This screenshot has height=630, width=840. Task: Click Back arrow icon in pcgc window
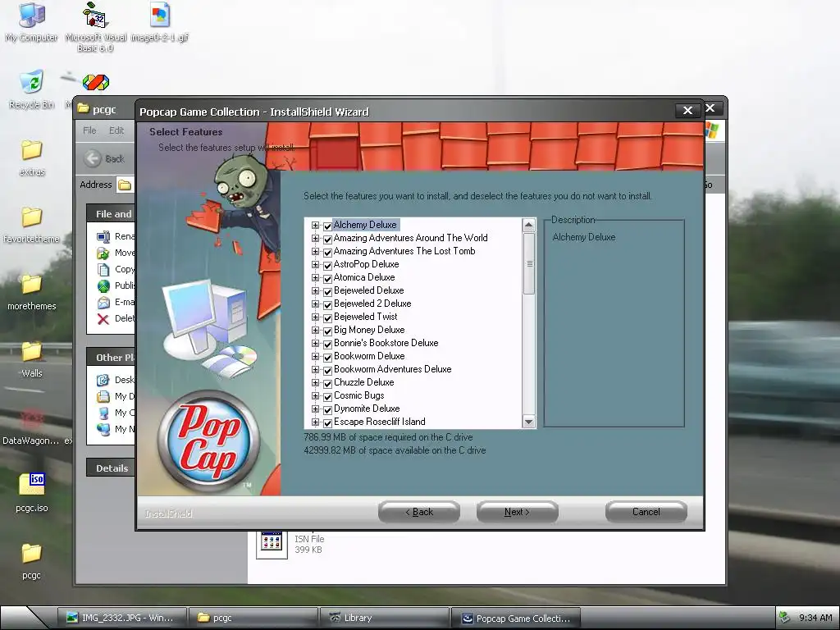93,158
